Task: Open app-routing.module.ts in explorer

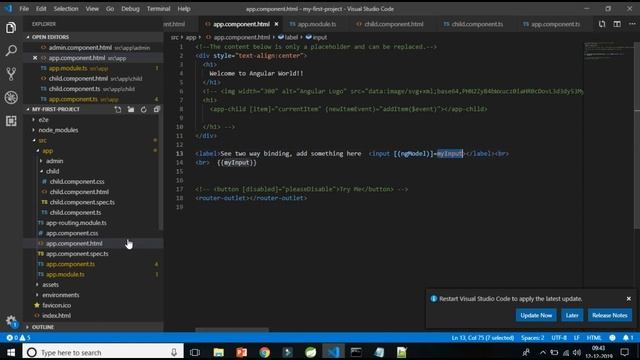Action: [x=76, y=223]
